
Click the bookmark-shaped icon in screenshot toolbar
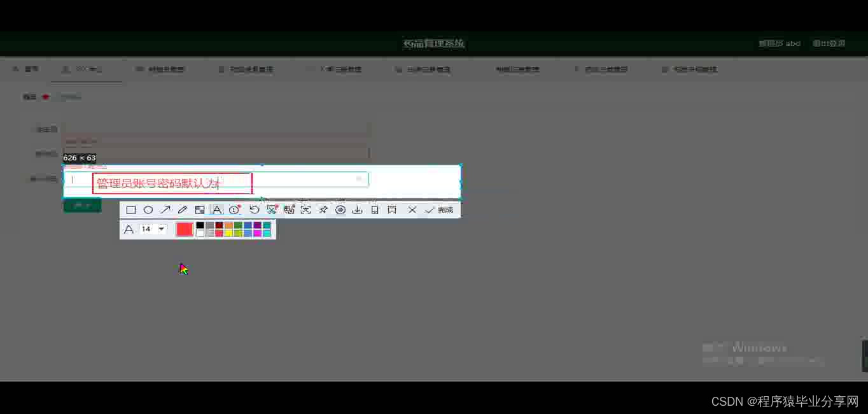392,210
